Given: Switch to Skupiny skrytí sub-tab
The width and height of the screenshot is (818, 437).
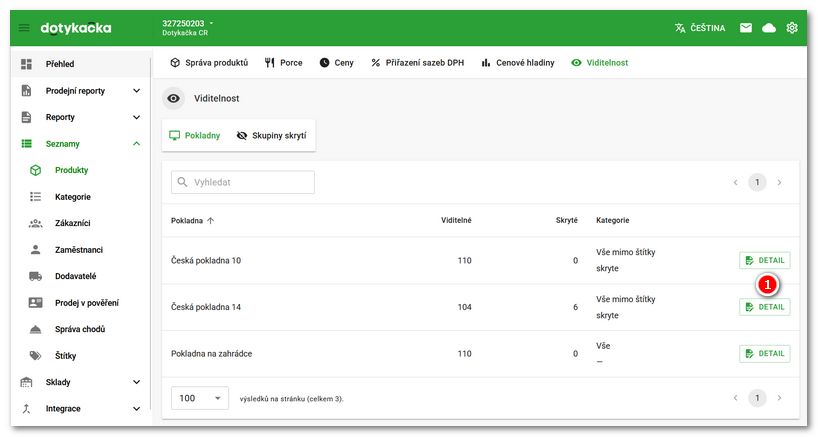Looking at the screenshot, I should [271, 136].
